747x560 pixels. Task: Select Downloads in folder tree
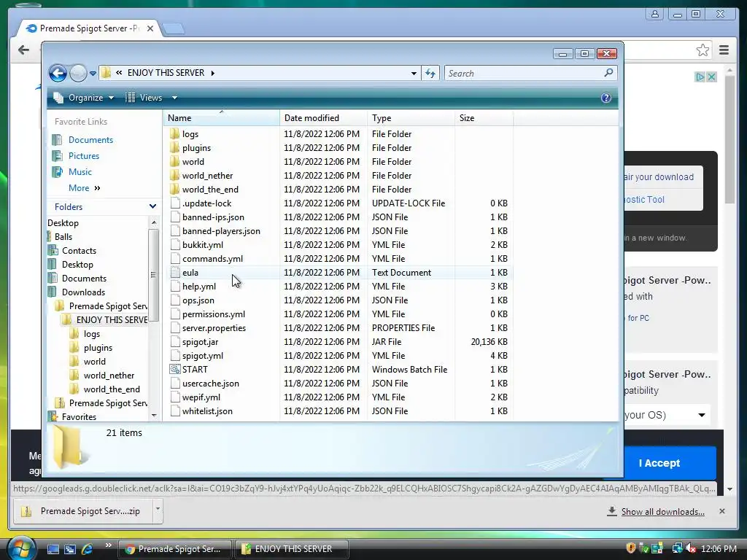83,292
